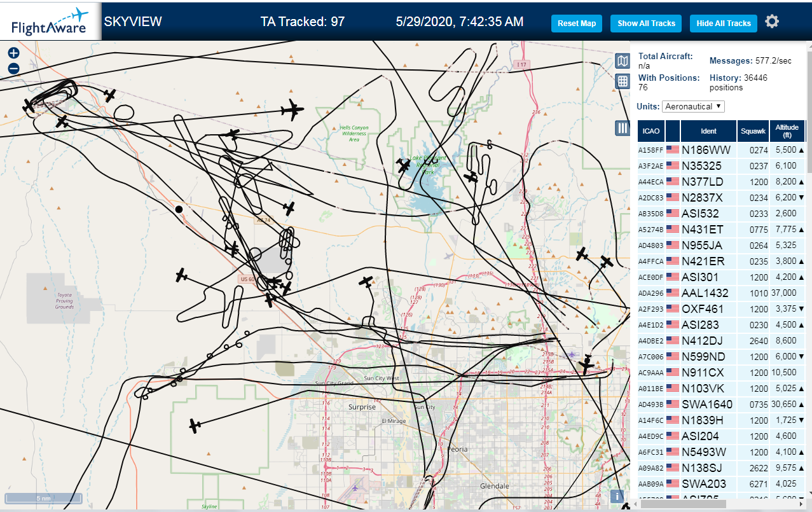812x512 pixels.
Task: Select the N955JA aircraft row
Action: click(x=722, y=246)
